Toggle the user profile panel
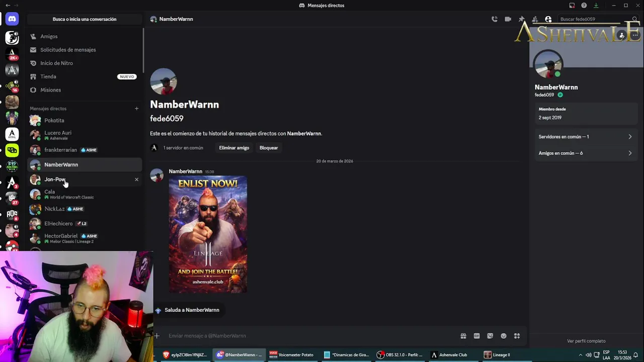The image size is (644, 362). tap(548, 19)
